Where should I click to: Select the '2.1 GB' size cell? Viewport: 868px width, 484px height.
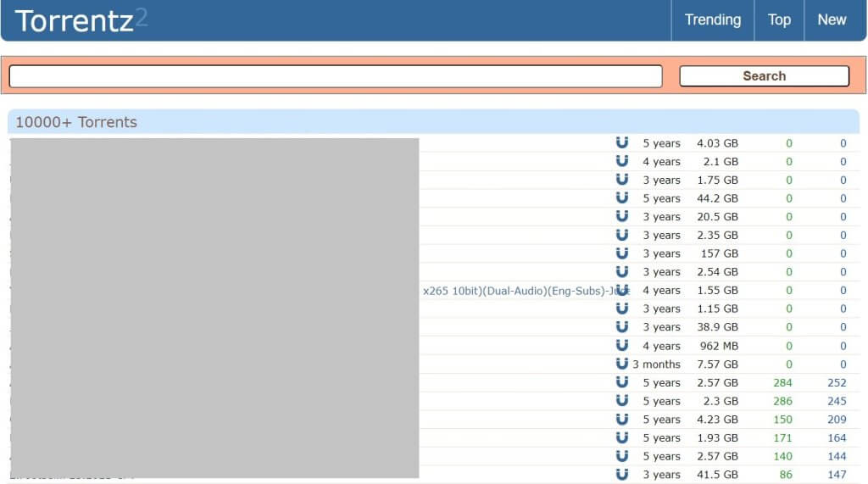(x=721, y=162)
